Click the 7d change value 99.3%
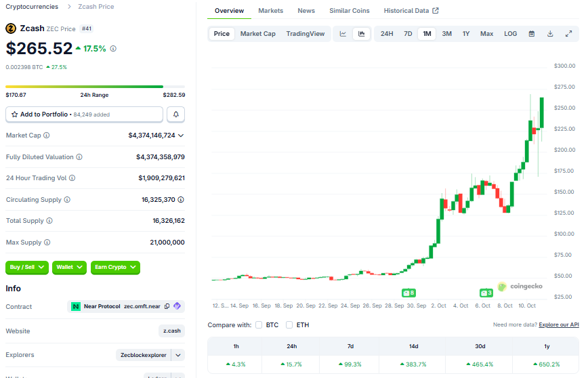This screenshot has width=588, height=378. (350, 364)
